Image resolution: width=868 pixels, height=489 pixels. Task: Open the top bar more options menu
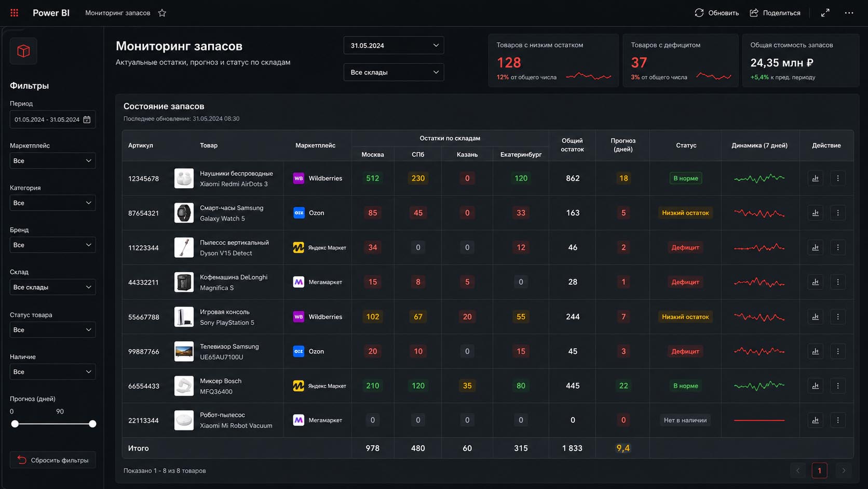[x=849, y=13]
